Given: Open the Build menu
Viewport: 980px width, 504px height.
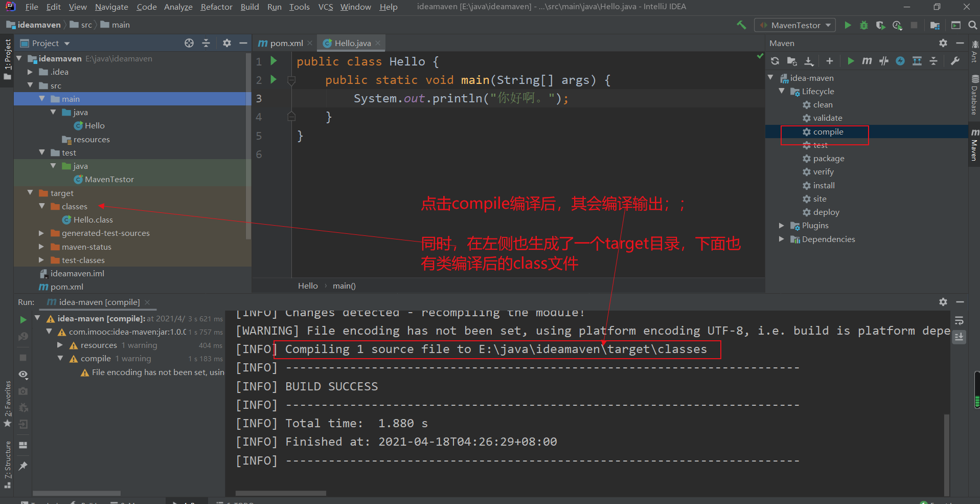Looking at the screenshot, I should [x=249, y=7].
